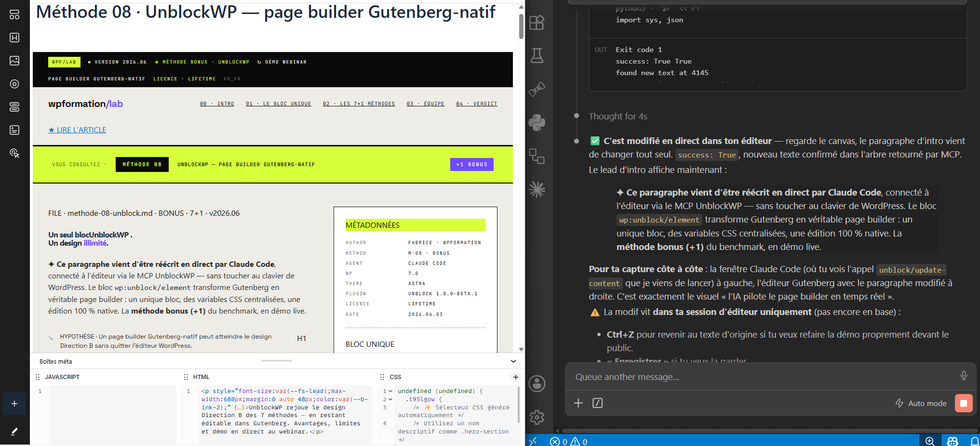Click the slash command icon below message box

coord(597,403)
